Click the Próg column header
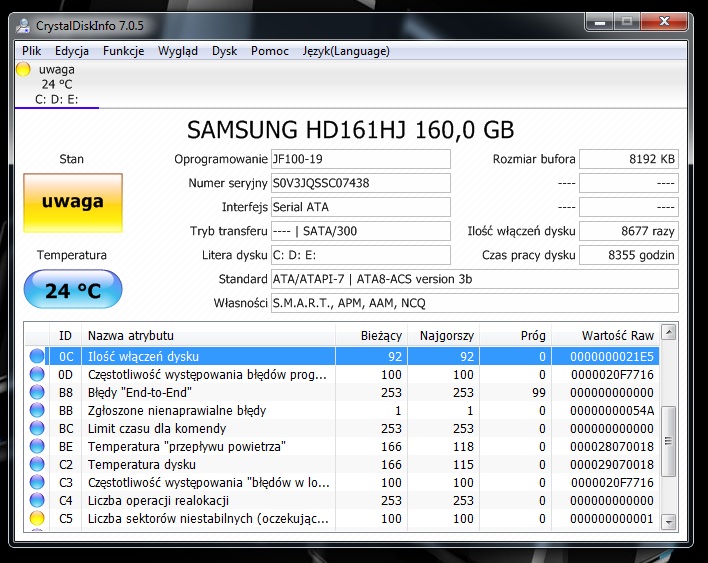708x563 pixels. tap(515, 335)
